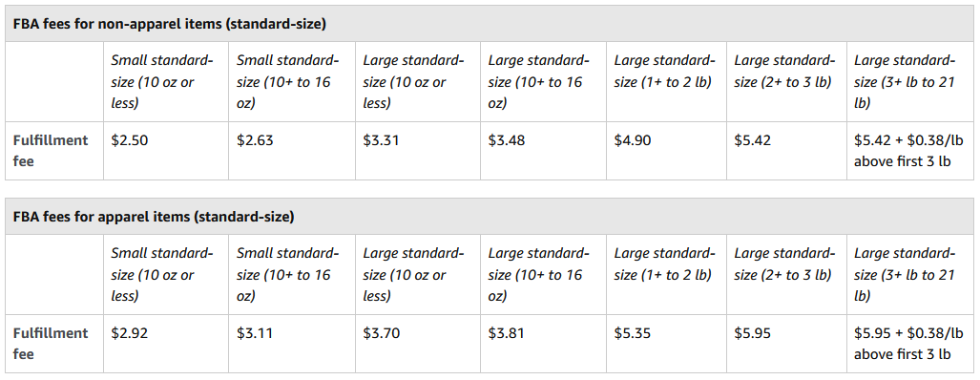Click the apparel Fulfillment fee row label
Screen dimensions: 980x380
[x=50, y=344]
